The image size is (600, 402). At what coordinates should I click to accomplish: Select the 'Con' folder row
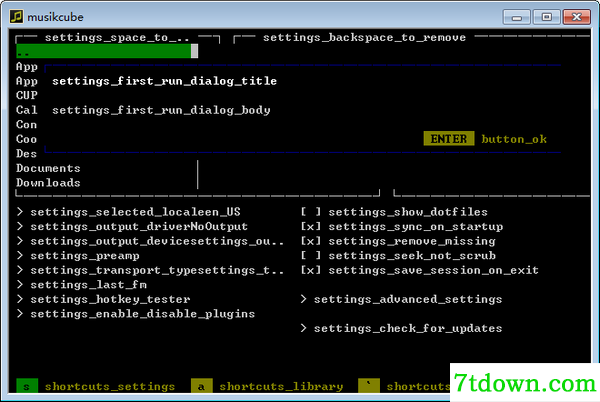point(26,125)
